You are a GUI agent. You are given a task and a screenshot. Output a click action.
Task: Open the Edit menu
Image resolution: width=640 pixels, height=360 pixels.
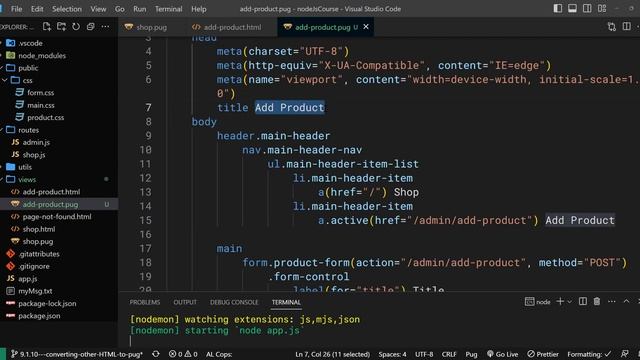coord(37,9)
